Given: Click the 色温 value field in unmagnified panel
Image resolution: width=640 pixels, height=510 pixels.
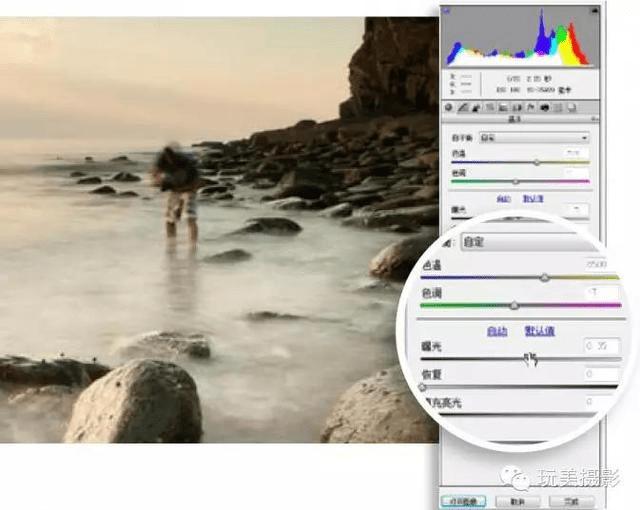Looking at the screenshot, I should coord(576,153).
